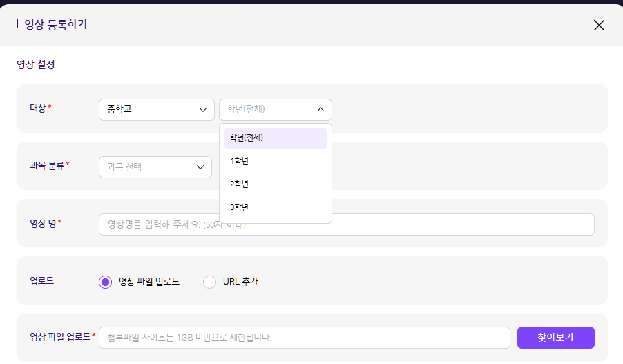Collapse the grade list using the up chevron
Screen dimensions: 623x364
[x=320, y=109]
